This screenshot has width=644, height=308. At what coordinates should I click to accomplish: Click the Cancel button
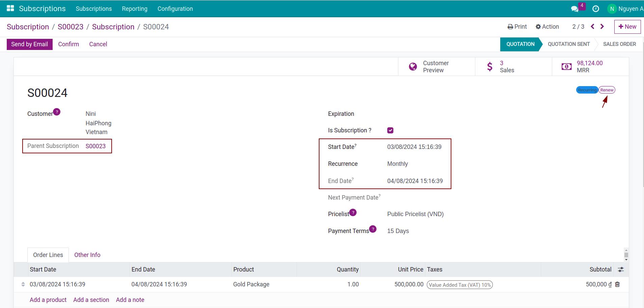(98, 44)
